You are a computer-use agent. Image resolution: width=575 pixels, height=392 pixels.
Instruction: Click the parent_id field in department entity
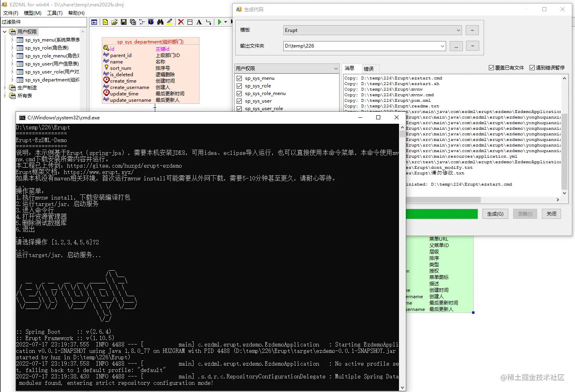pos(121,55)
